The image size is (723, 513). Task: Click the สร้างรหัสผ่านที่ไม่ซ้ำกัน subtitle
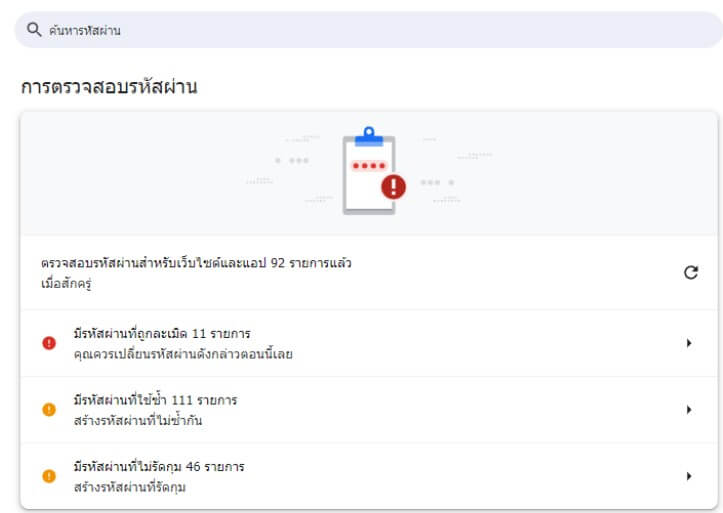[137, 420]
